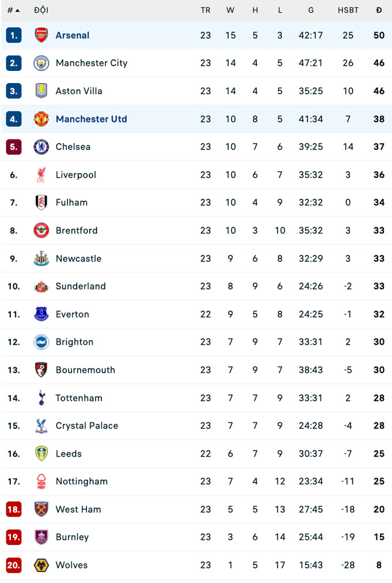The width and height of the screenshot is (392, 583).
Task: Sort table by the # rank column
Action: pyautogui.click(x=13, y=10)
